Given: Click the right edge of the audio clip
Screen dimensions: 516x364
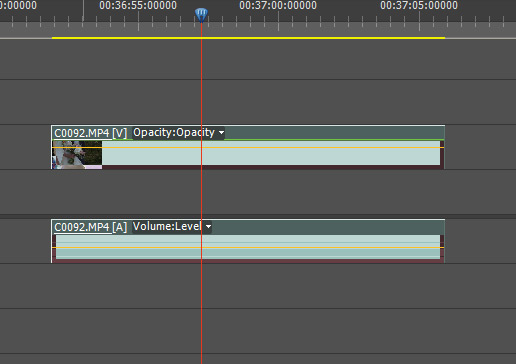Looking at the screenshot, I should [444, 241].
